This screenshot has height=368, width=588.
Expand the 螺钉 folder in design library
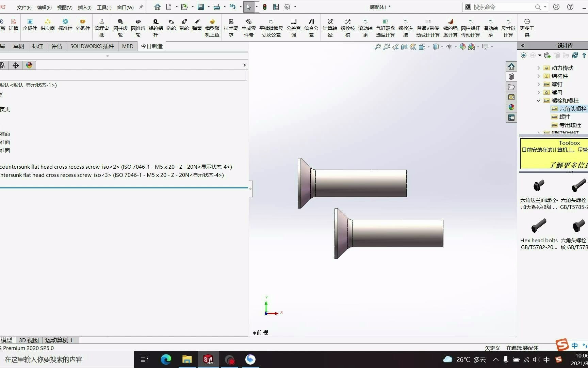point(538,84)
